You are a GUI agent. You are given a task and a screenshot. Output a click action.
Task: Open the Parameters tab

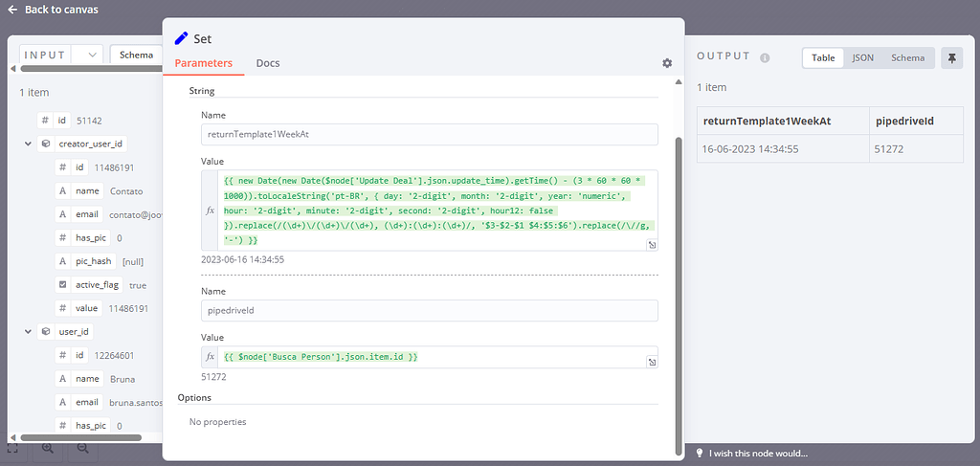pos(203,63)
